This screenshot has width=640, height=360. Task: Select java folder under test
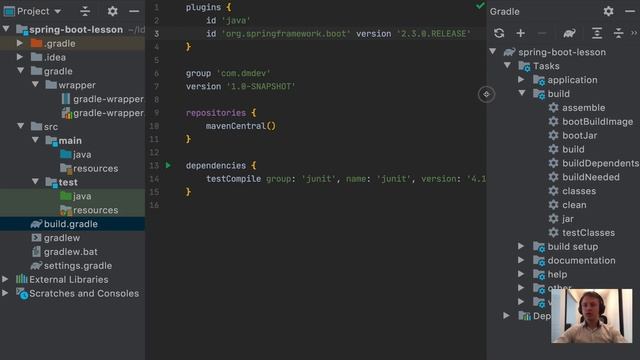[76, 196]
